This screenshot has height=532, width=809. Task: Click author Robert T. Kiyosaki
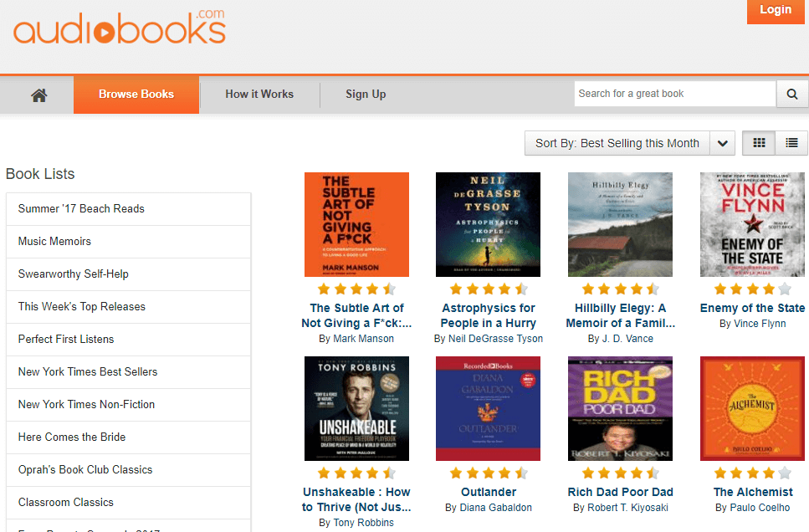point(627,508)
